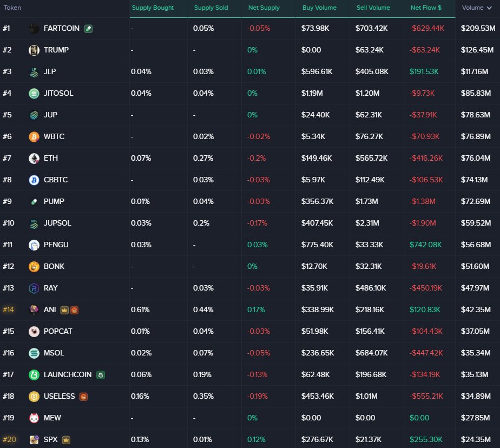Viewport: 500px width, 448px height.
Task: Sort by the Volume column arrow
Action: 490,8
